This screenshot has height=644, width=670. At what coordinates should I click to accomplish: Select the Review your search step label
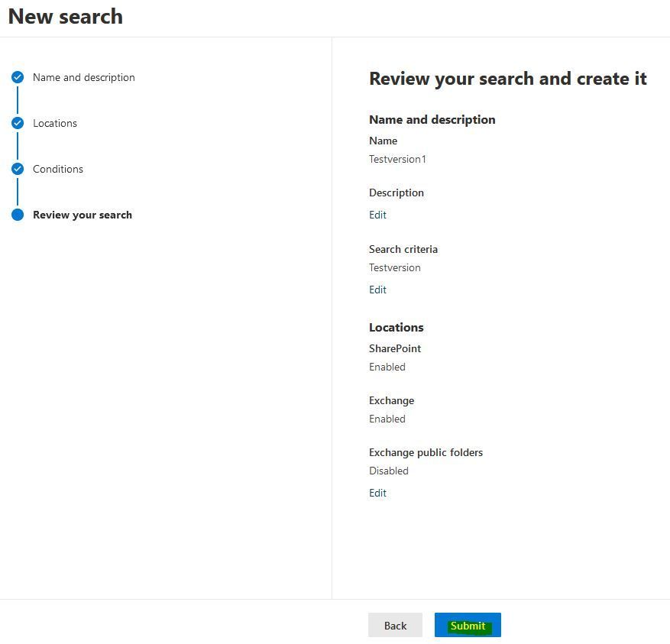83,215
